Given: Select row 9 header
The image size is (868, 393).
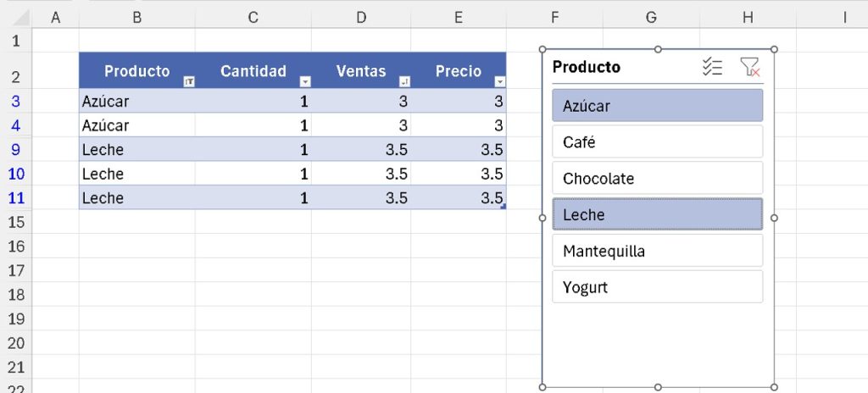Looking at the screenshot, I should (x=17, y=150).
